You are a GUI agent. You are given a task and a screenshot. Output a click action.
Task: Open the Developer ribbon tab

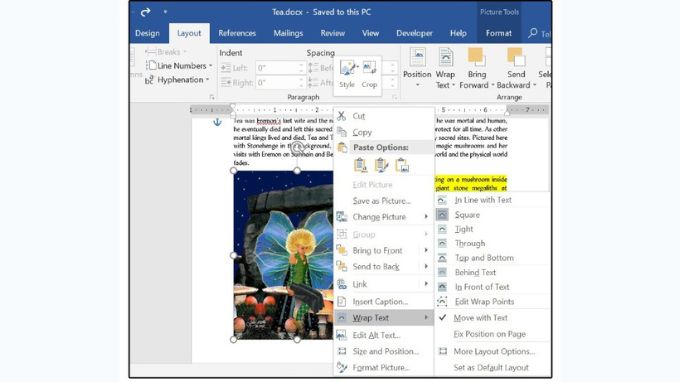pos(414,33)
